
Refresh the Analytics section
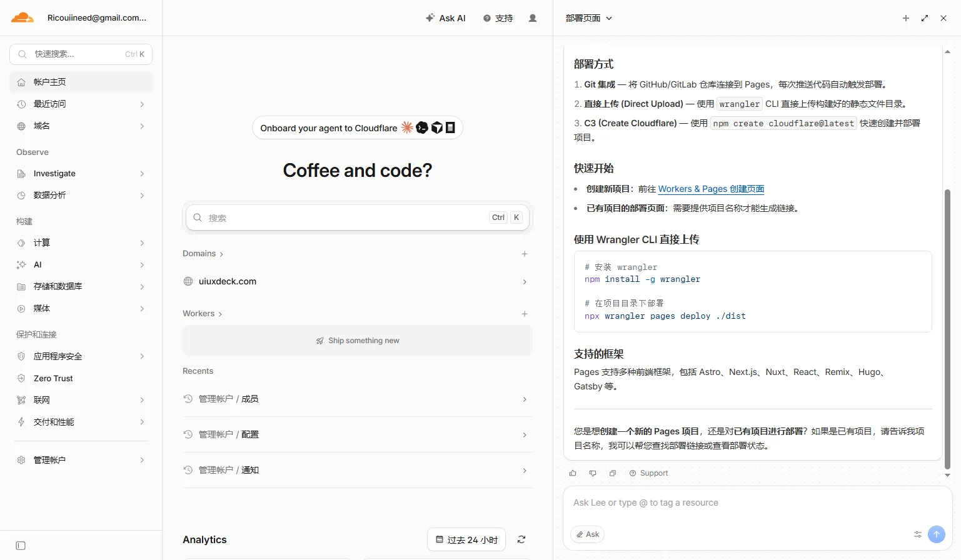521,539
